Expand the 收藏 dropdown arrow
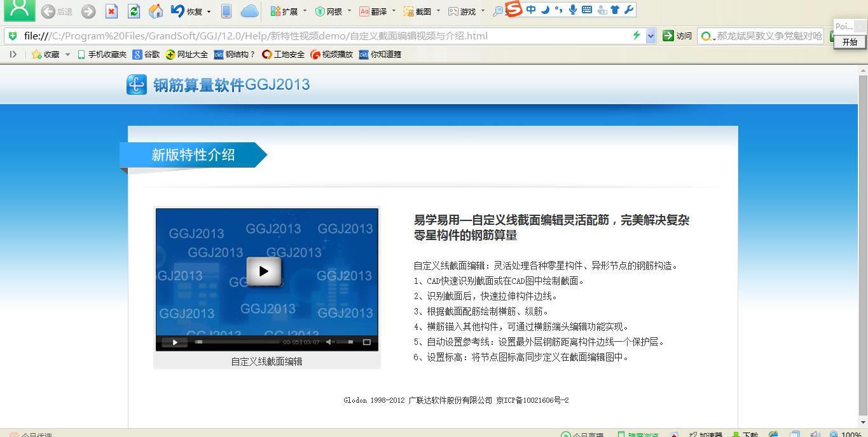The height and width of the screenshot is (437, 868). (x=67, y=55)
